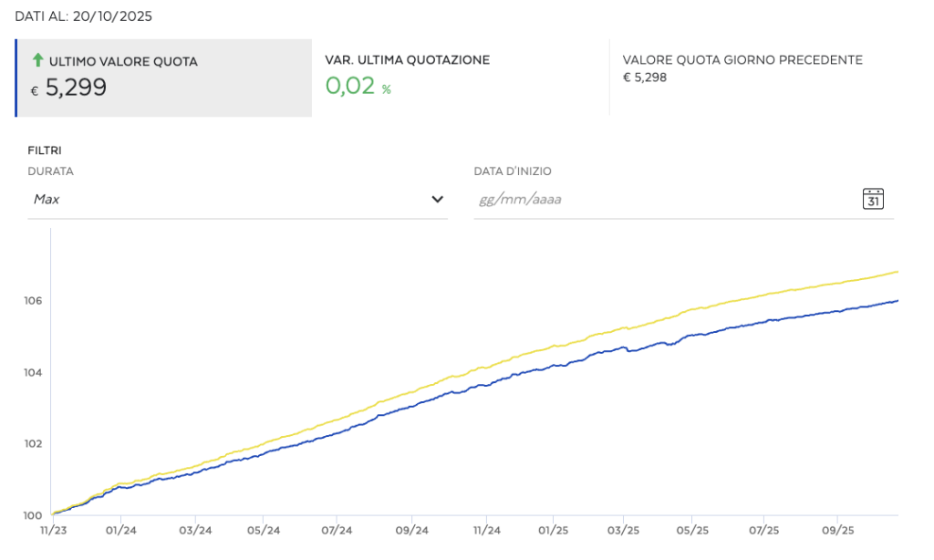The width and height of the screenshot is (934, 560).
Task: Click the 102 y-axis label
Action: [33, 444]
